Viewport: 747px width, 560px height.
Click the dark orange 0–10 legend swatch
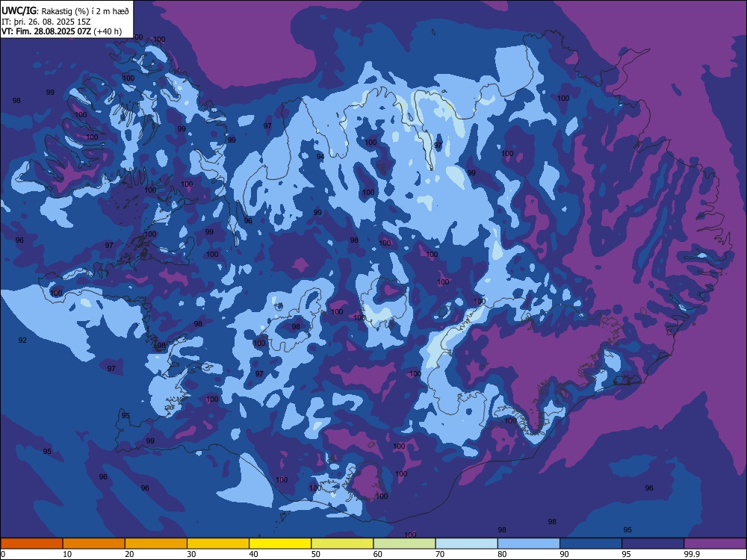[x=31, y=544]
